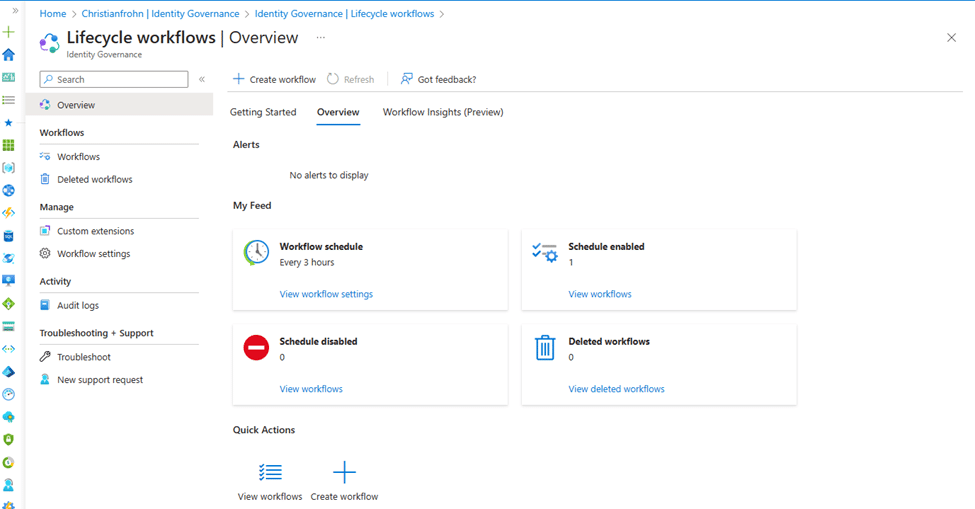Click the View workflows list icon
The width and height of the screenshot is (975, 509).
[x=270, y=473]
